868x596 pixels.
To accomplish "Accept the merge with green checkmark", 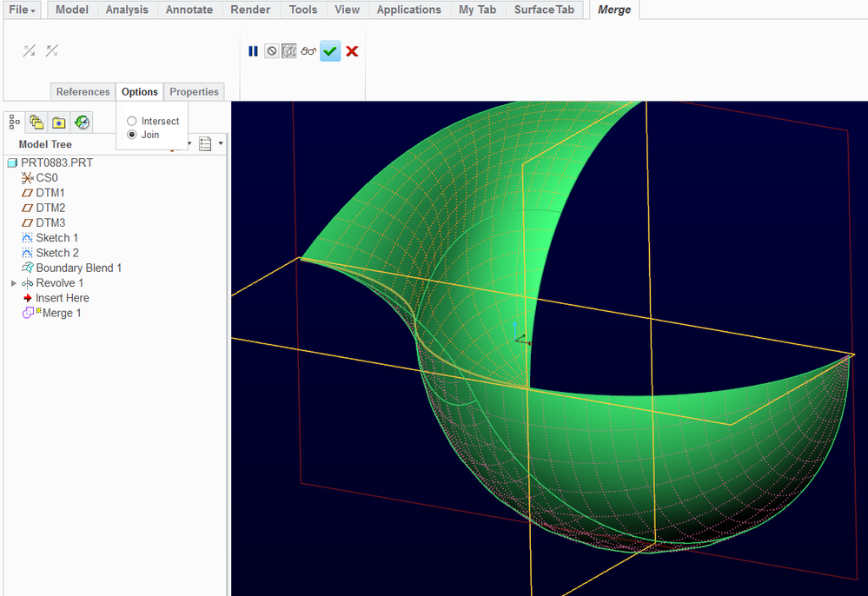I will (x=329, y=51).
